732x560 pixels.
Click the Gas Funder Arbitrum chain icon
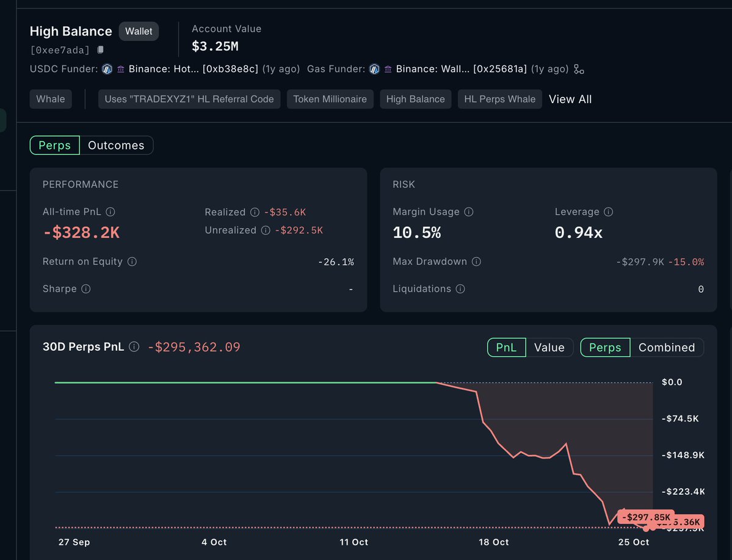374,69
